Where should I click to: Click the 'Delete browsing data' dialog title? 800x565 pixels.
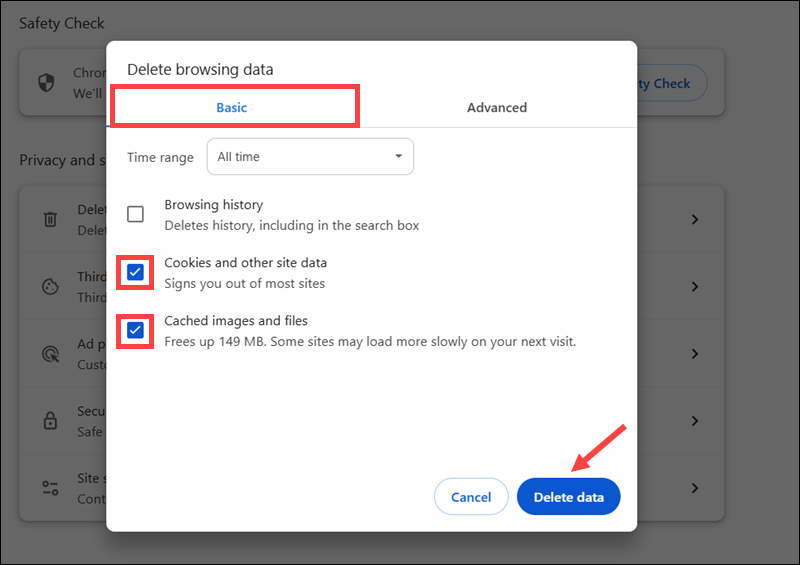point(200,69)
